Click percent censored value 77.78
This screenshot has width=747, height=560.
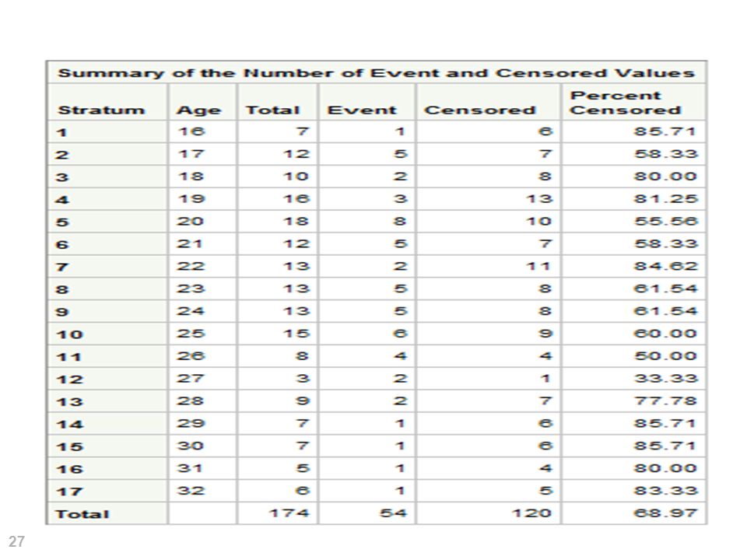(x=665, y=401)
